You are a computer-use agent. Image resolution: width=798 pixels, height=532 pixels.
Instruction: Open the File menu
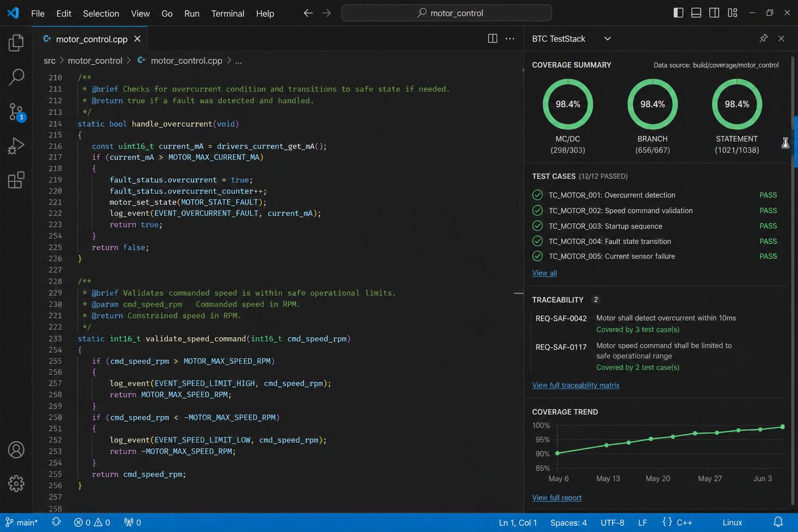tap(38, 14)
